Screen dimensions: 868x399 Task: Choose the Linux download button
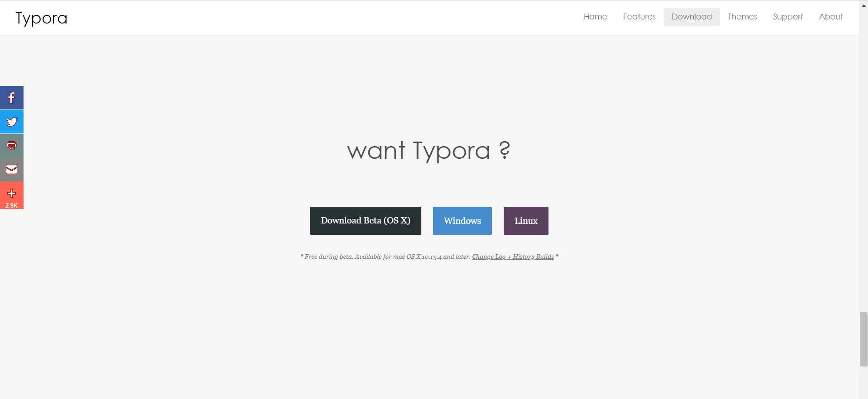[x=526, y=221]
